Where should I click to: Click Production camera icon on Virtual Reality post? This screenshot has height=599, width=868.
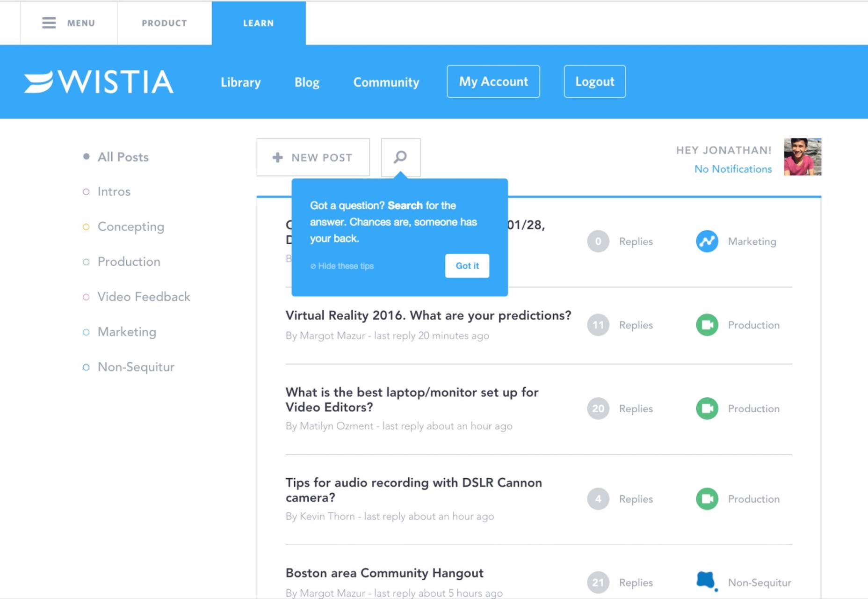[707, 325]
